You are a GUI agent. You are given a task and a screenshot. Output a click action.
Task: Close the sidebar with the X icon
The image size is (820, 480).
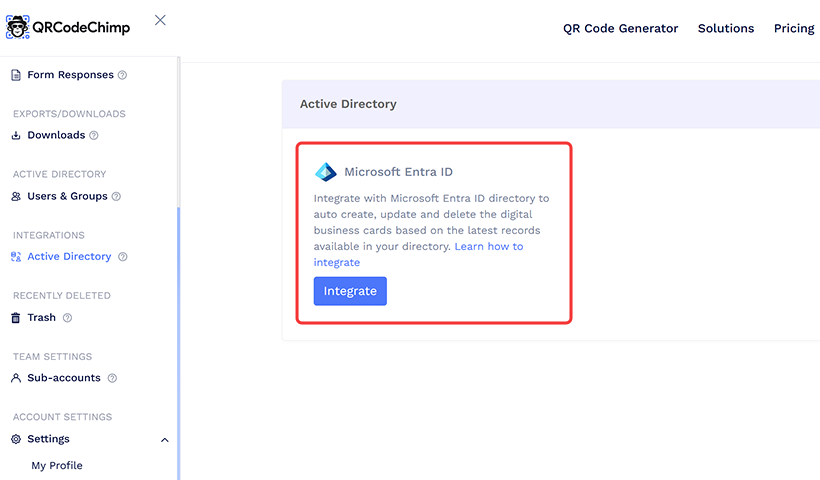pyautogui.click(x=160, y=21)
